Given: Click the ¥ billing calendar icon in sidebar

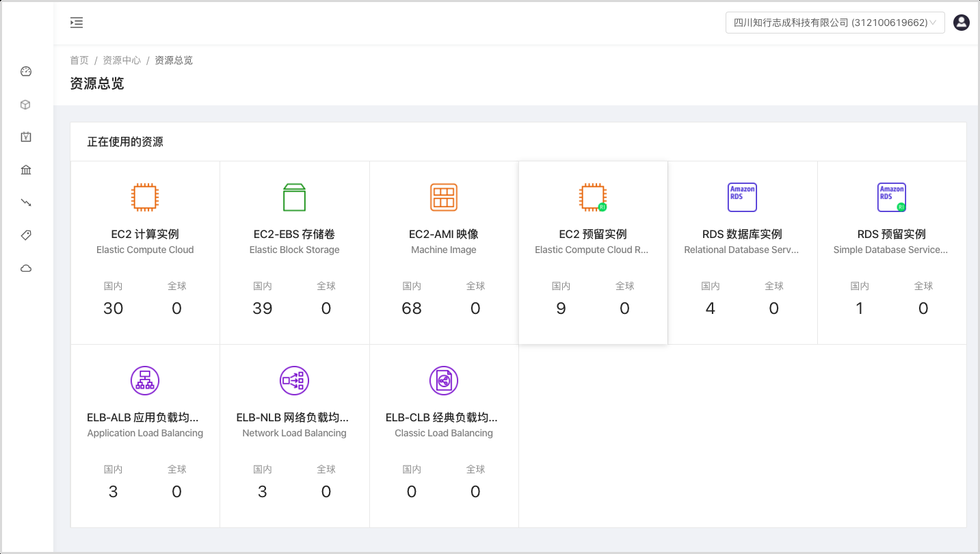Looking at the screenshot, I should (25, 137).
